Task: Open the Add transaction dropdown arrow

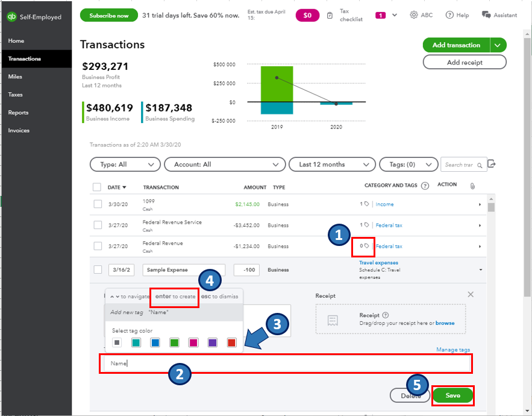Action: (x=498, y=45)
